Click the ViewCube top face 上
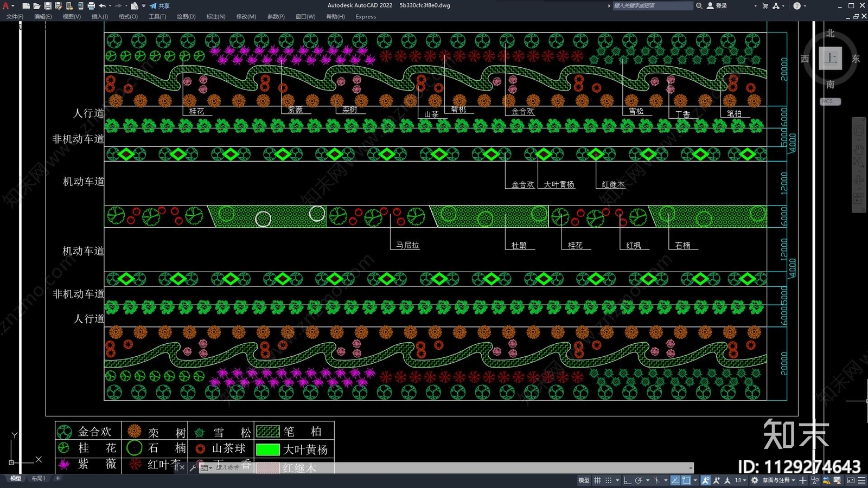868x488 pixels. (831, 58)
